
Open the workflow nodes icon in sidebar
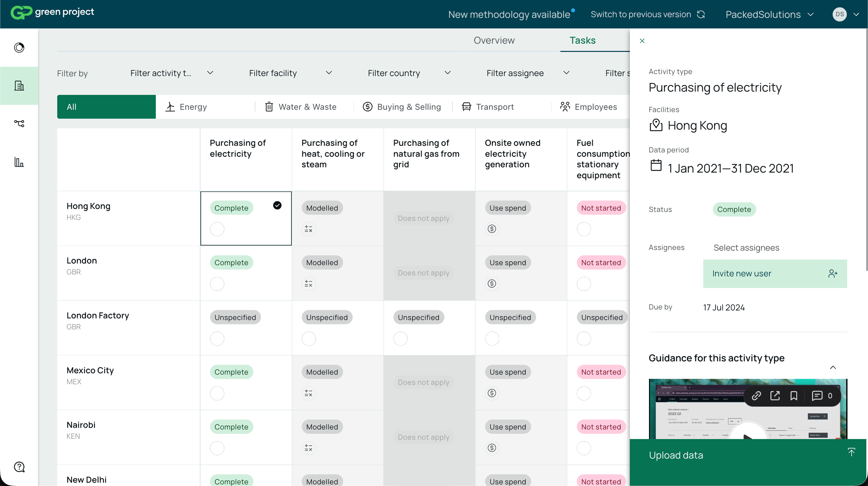[x=19, y=124]
